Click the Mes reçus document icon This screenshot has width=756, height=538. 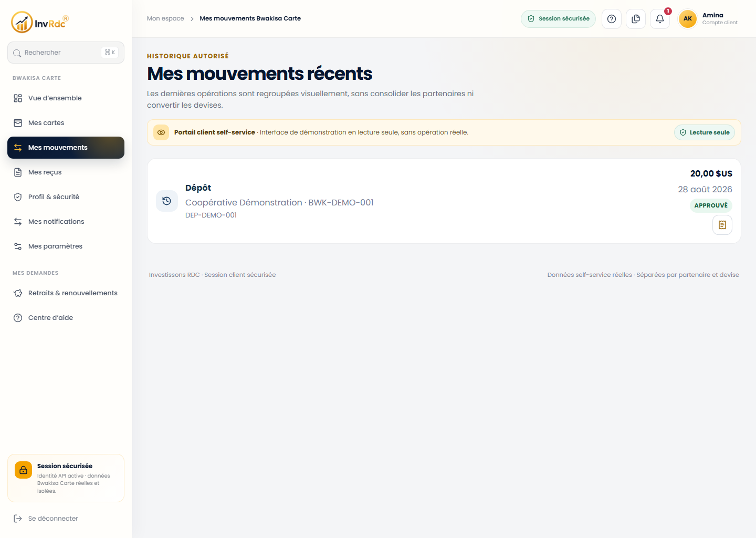pos(18,172)
